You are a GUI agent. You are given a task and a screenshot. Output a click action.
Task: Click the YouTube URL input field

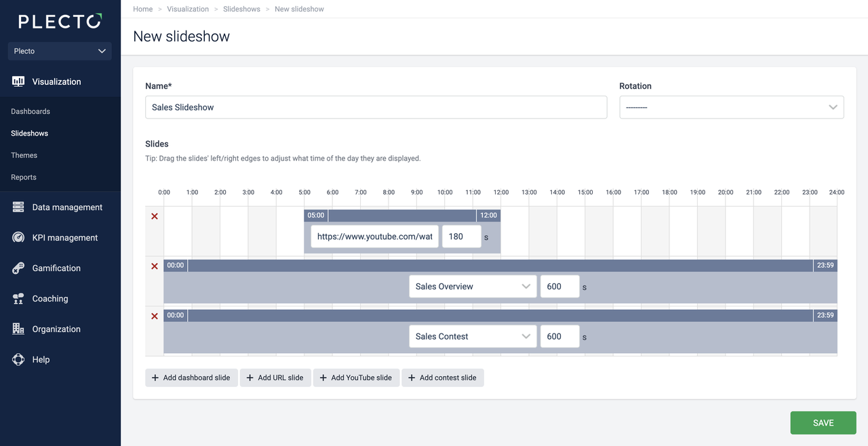click(x=375, y=237)
